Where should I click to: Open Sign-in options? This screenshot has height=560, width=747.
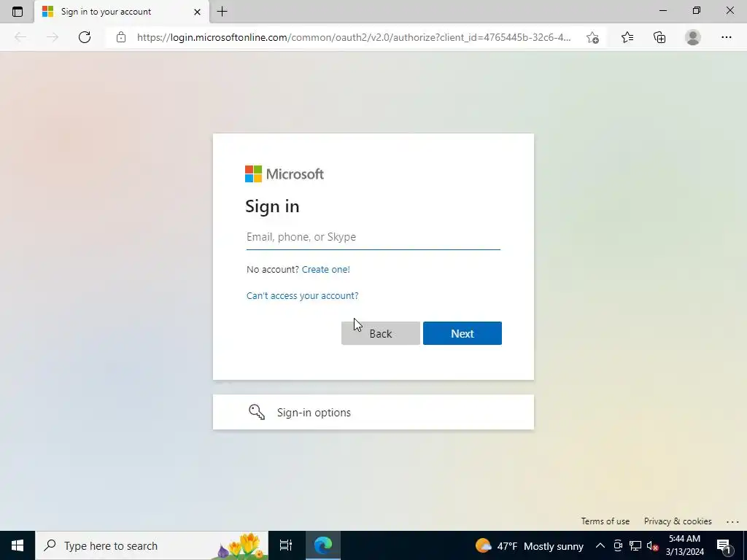coord(373,412)
